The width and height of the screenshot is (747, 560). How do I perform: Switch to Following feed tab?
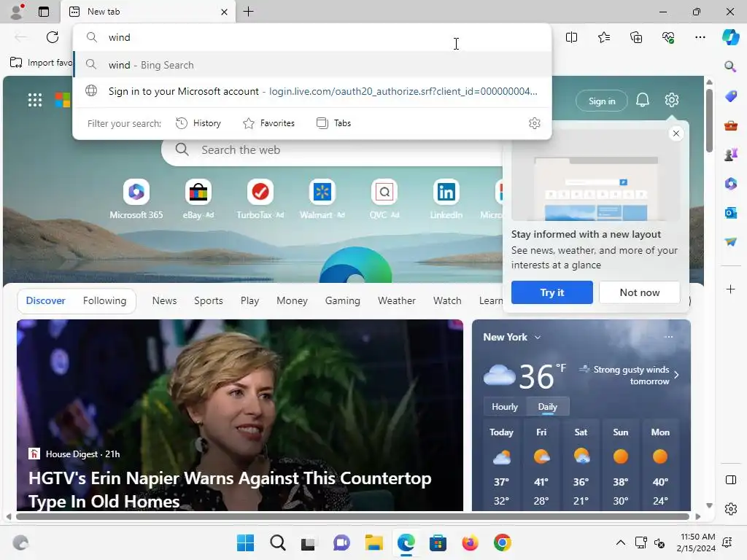[104, 300]
